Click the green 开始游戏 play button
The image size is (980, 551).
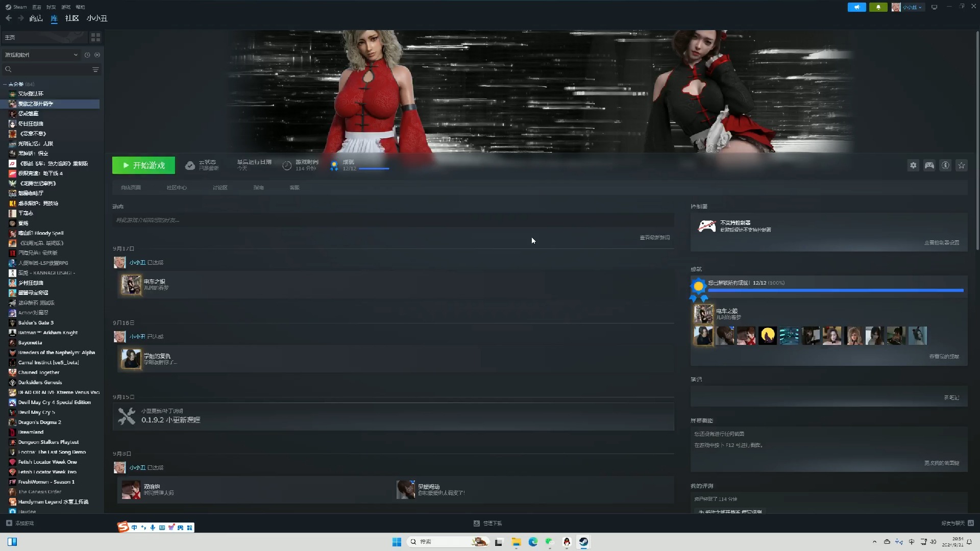coord(143,165)
